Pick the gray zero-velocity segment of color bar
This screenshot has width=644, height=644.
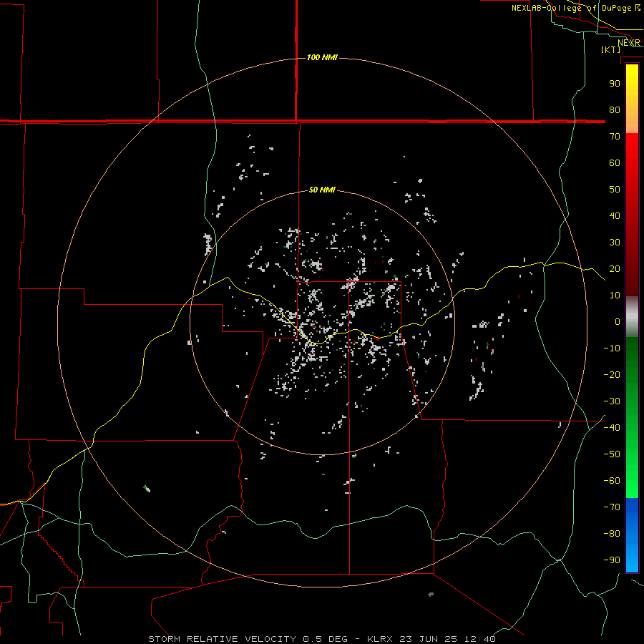(x=632, y=317)
